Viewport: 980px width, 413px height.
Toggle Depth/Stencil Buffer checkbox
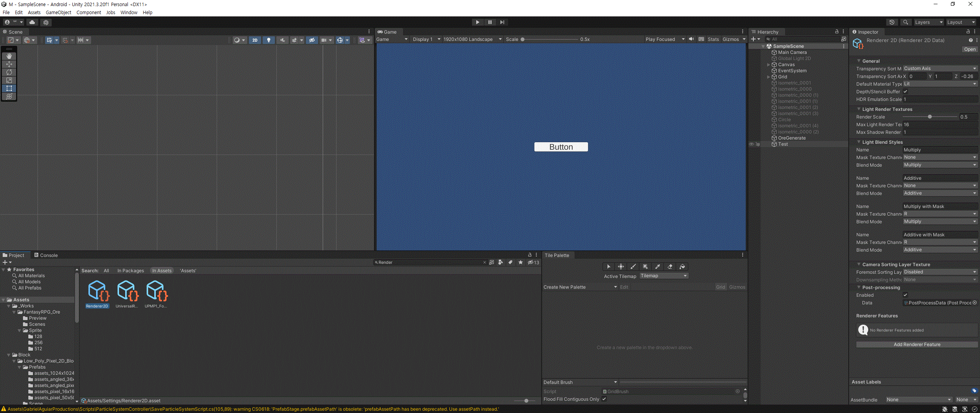tap(905, 91)
